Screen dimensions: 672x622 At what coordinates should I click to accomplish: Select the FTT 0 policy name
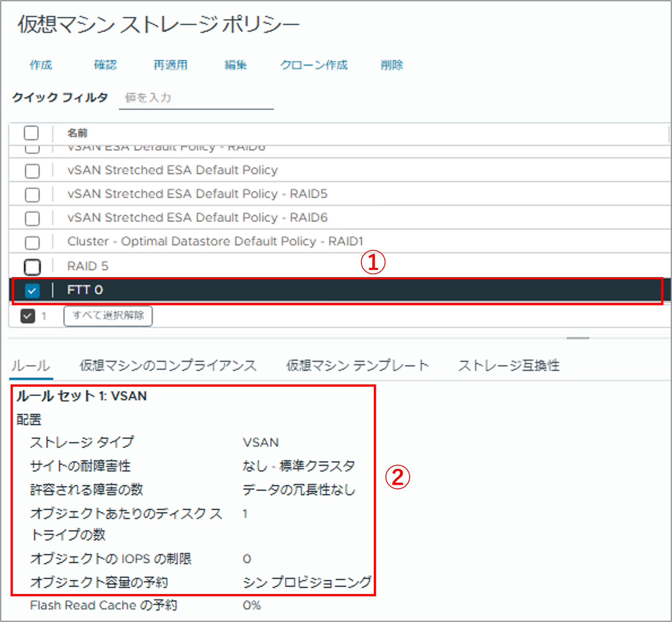click(85, 290)
